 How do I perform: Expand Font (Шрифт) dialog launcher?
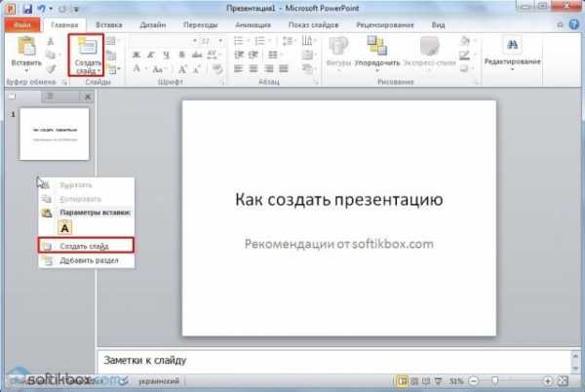(x=222, y=83)
